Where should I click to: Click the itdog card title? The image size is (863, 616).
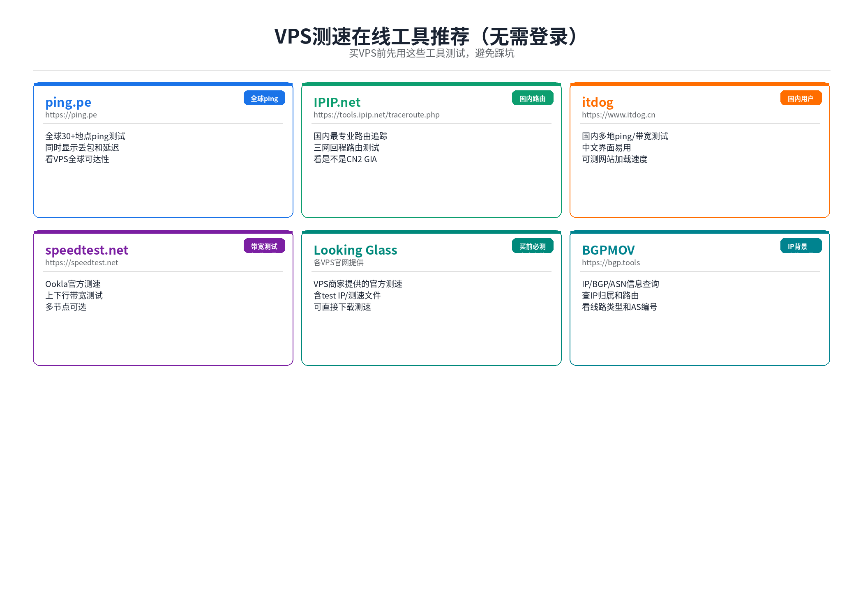tap(598, 102)
